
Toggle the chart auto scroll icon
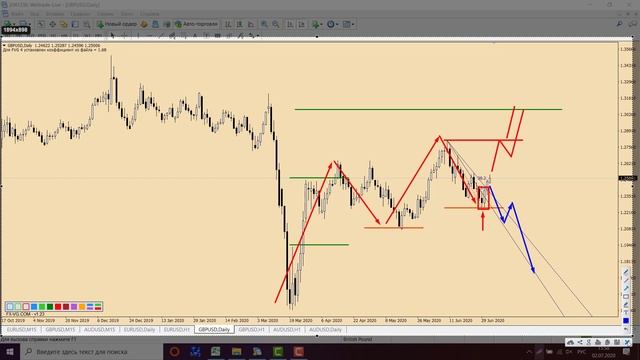tap(290, 24)
